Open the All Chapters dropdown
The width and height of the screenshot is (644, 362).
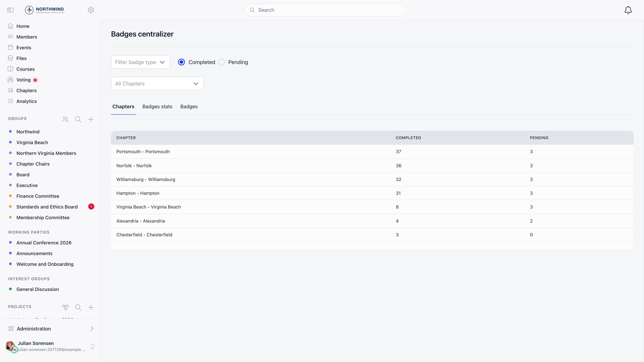(157, 83)
